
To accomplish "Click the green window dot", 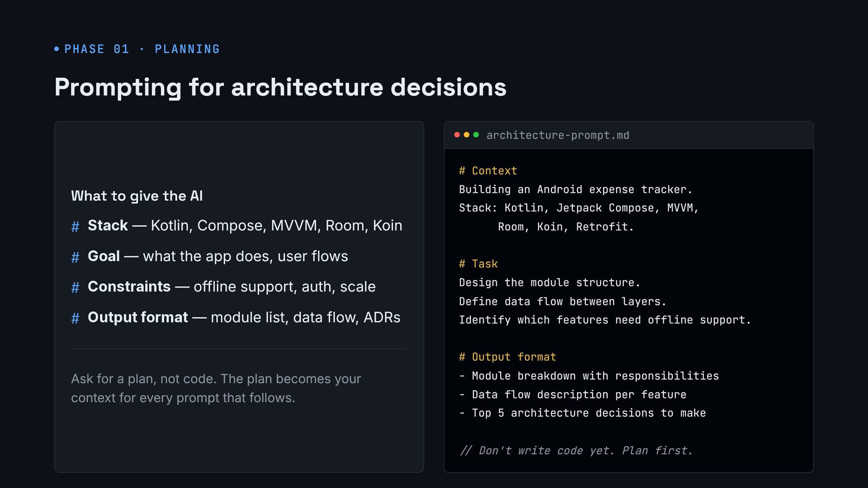I will click(476, 135).
